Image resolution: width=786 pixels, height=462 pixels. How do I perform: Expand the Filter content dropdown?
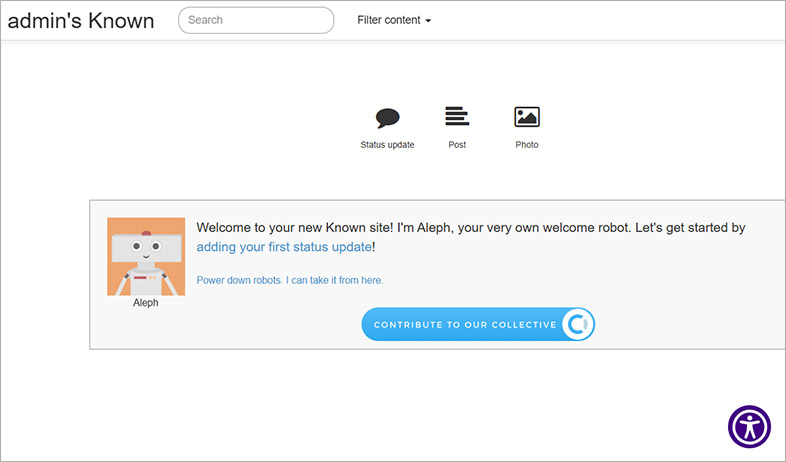coord(394,20)
